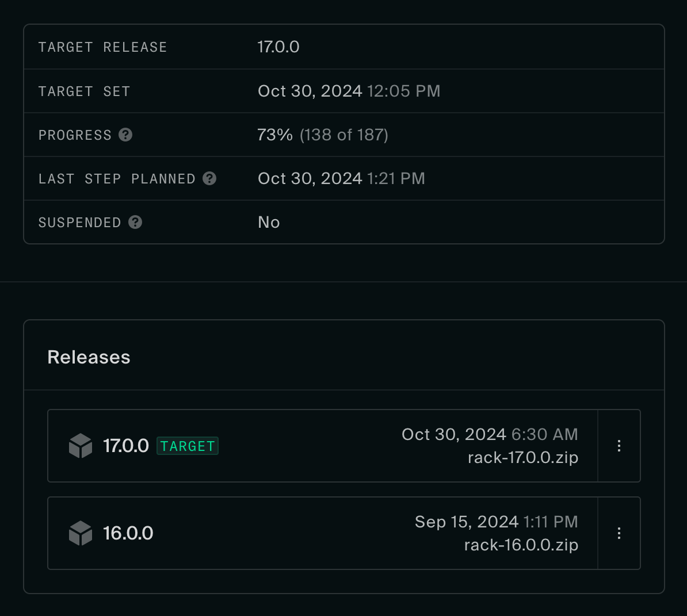
Task: Toggle the TARGET badge on release 17.0.0
Action: click(x=188, y=445)
